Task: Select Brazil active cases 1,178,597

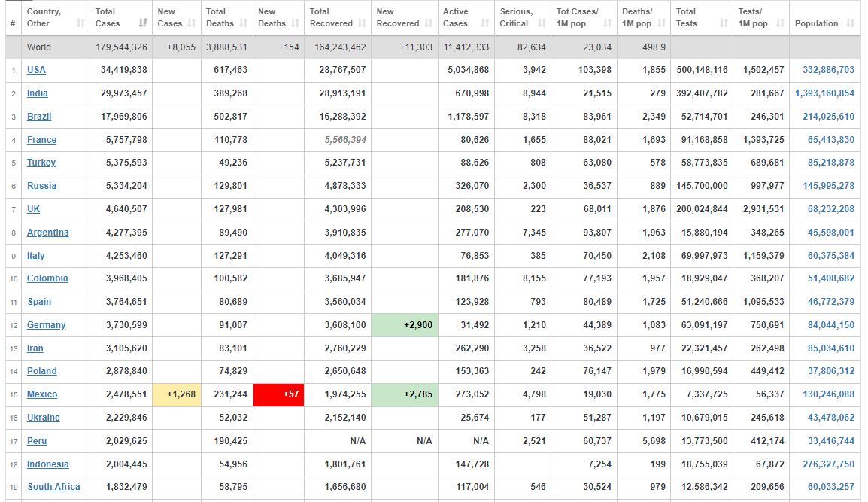Action: coord(469,117)
